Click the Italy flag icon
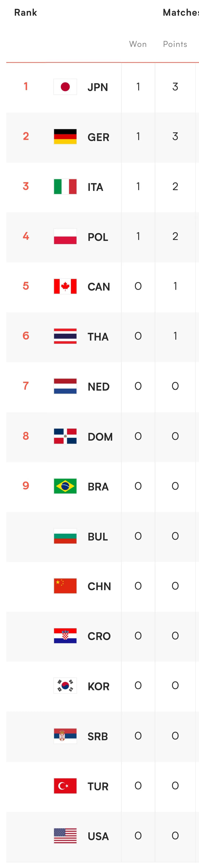Image resolution: width=199 pixels, height=868 pixels. (65, 187)
